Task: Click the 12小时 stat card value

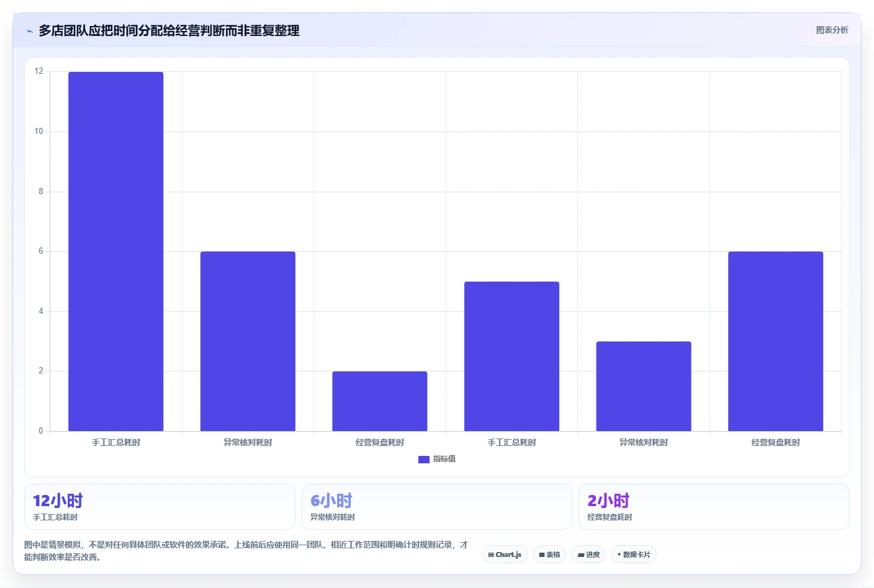Action: (x=58, y=501)
